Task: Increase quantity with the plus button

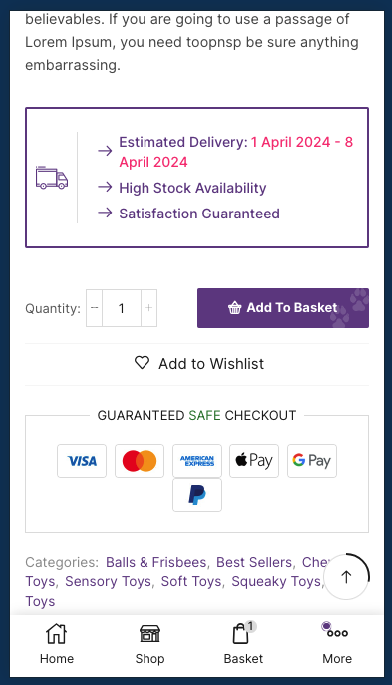Action: tap(149, 308)
